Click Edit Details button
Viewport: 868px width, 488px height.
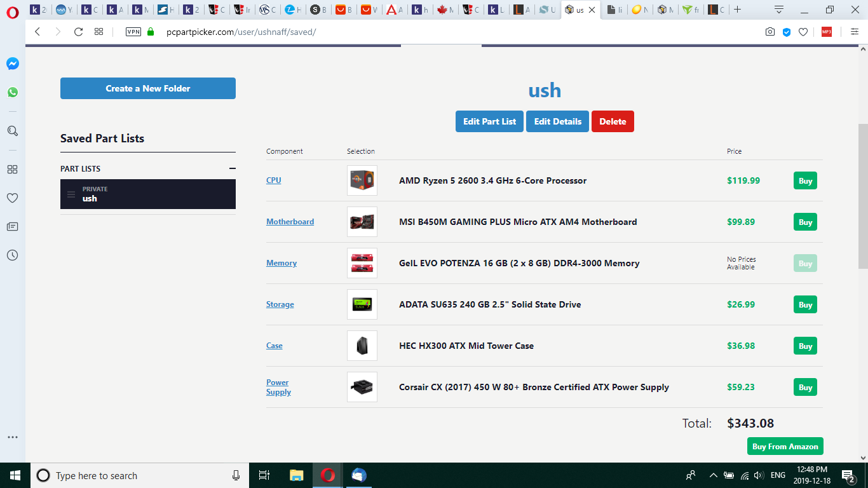click(557, 121)
